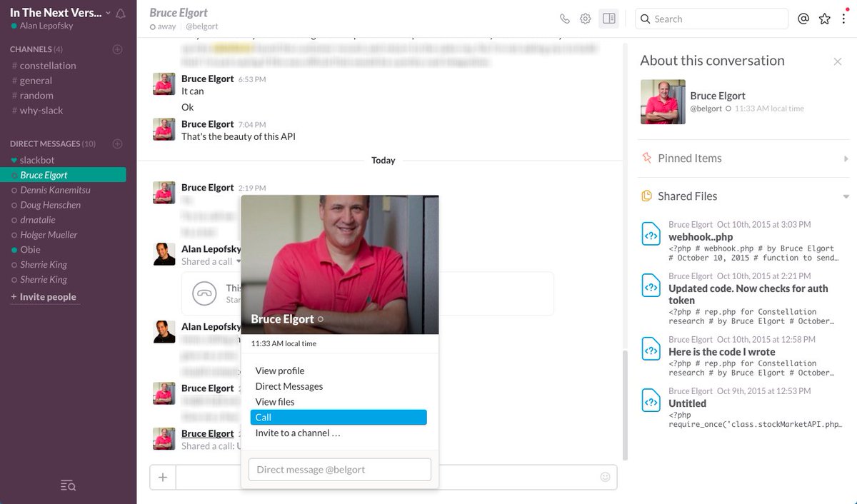The height and width of the screenshot is (504, 857).
Task: Click the Untitled file title
Action: (687, 403)
